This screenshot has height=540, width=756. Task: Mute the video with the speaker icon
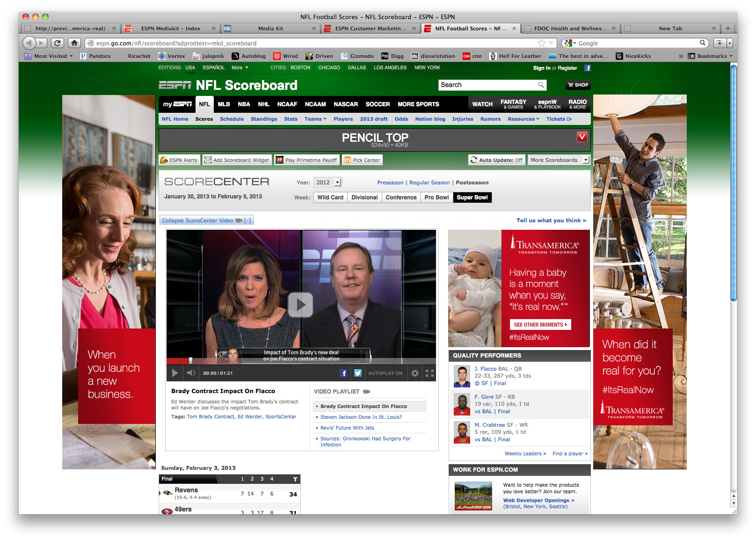pos(191,373)
